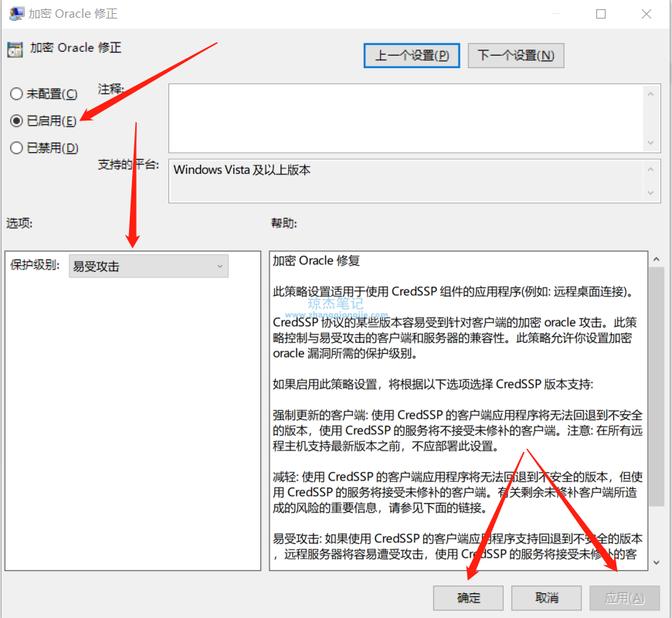Click the policy icon beside 加密 Oracle 修正 heading

point(15,49)
